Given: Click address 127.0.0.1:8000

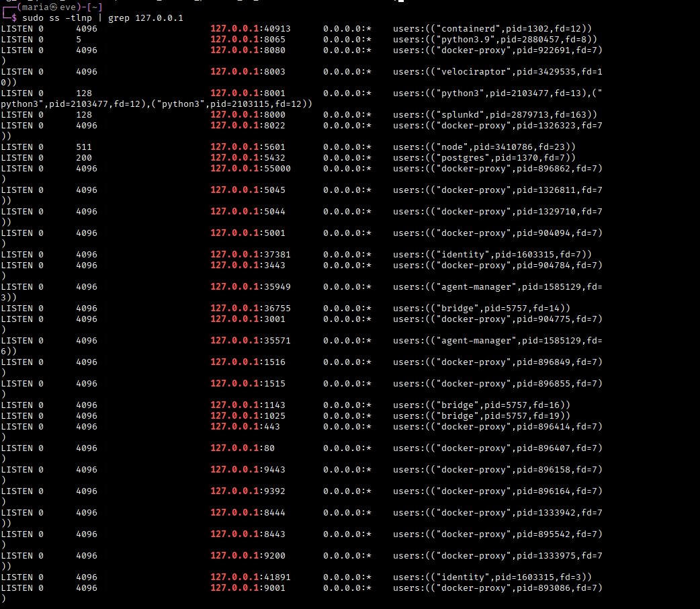Looking at the screenshot, I should pyautogui.click(x=248, y=114).
